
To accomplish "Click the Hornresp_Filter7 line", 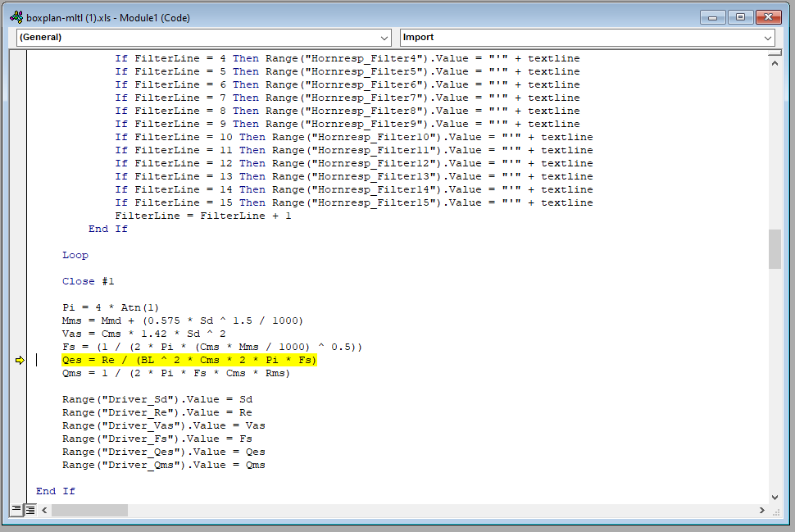I will point(348,98).
